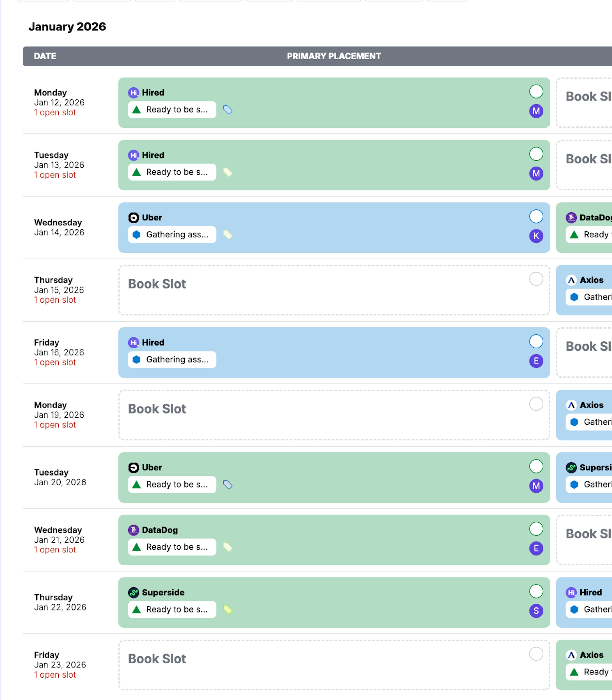The image size is (612, 700).
Task: Click the Hired logo on Jan 12 placement
Action: (x=134, y=92)
